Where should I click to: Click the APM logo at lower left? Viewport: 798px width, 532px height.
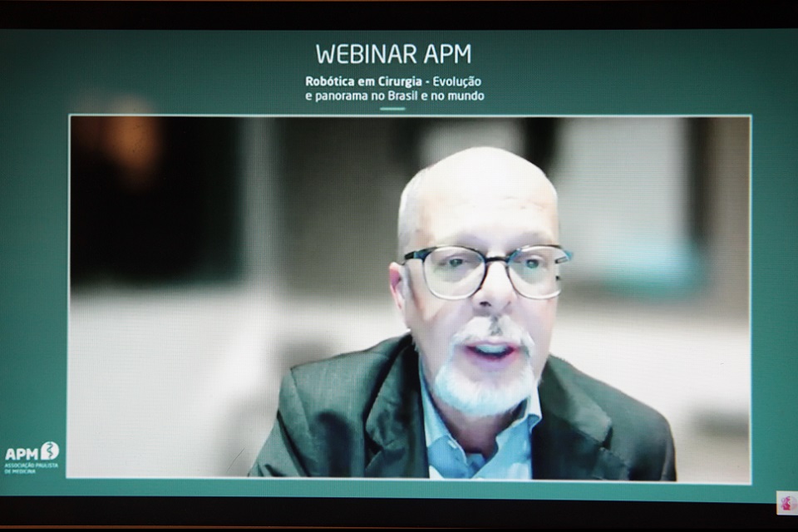pyautogui.click(x=32, y=451)
